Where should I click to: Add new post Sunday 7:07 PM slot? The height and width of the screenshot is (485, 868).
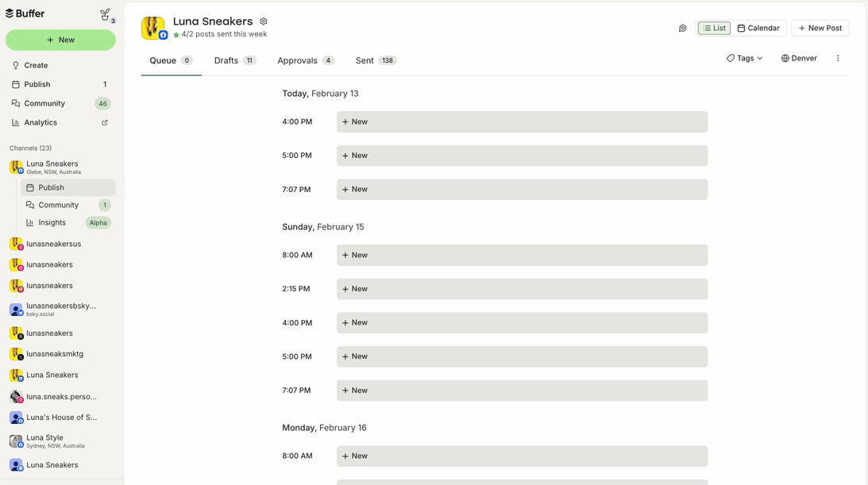[522, 390]
